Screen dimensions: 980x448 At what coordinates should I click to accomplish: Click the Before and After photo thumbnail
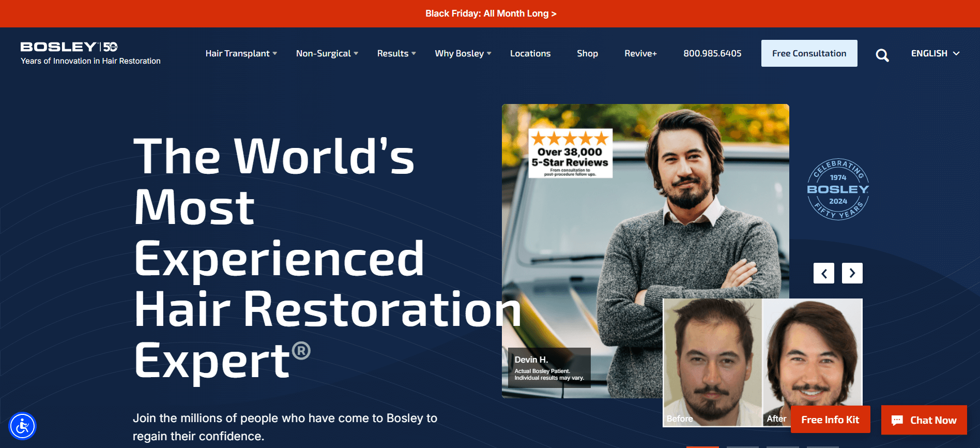coord(724,362)
